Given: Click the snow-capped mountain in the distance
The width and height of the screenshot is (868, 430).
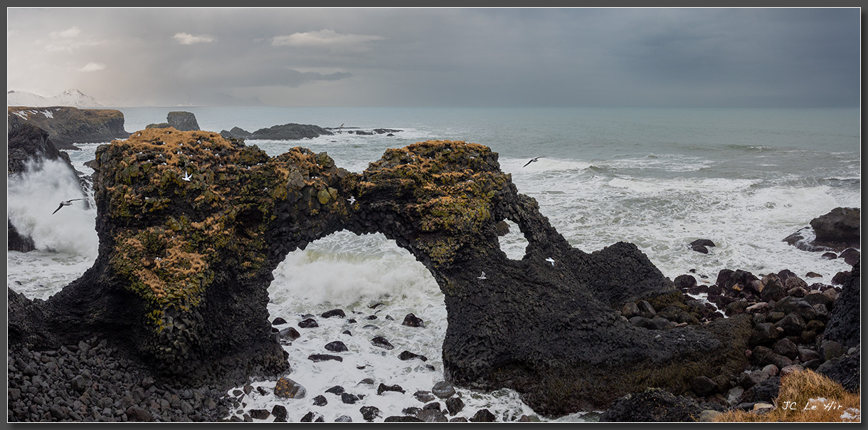Looking at the screenshot, I should click(71, 98).
